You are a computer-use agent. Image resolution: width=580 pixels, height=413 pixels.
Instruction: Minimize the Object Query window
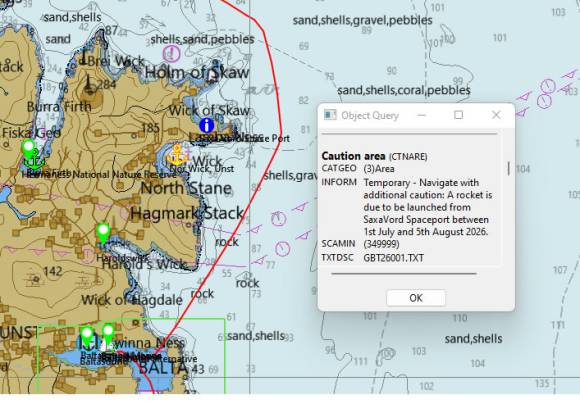421,115
